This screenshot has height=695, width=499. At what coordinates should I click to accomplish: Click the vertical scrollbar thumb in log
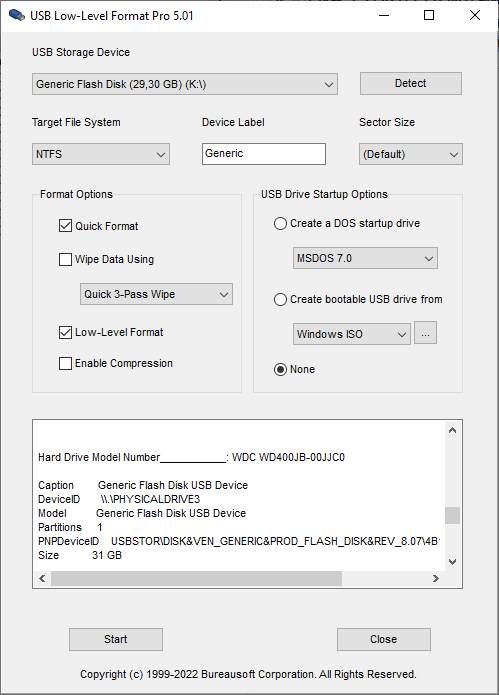[x=452, y=515]
